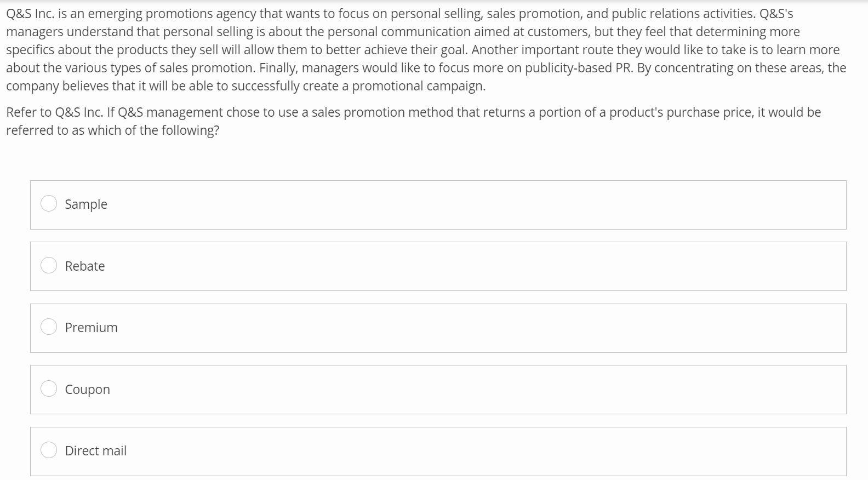Click the "Rebate" answer label
This screenshot has width=868, height=480.
pyautogui.click(x=85, y=266)
